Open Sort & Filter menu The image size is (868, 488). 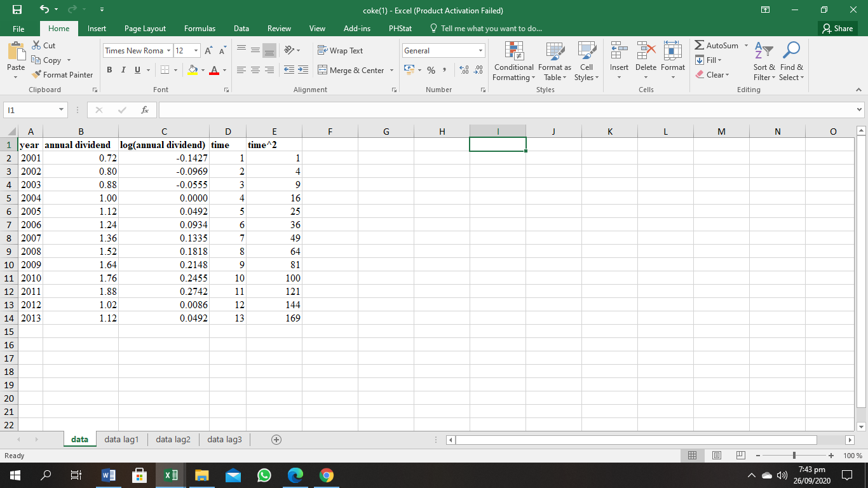[x=764, y=62]
